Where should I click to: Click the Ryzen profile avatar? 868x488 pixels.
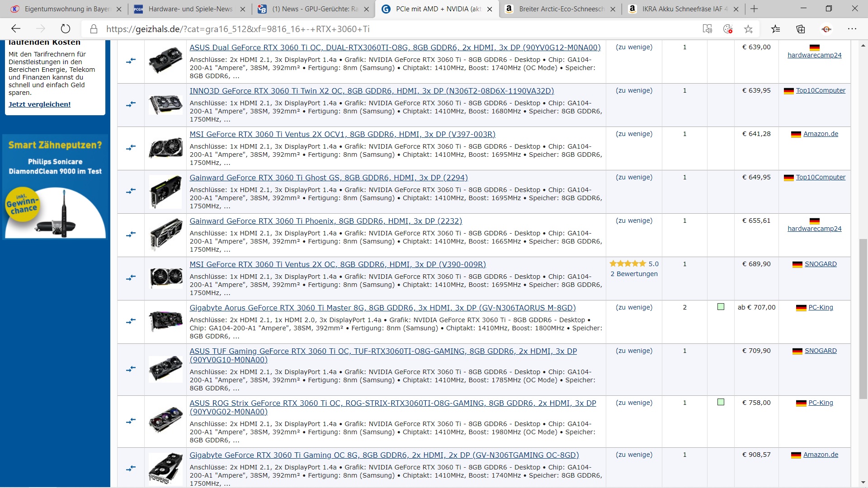[x=826, y=29]
